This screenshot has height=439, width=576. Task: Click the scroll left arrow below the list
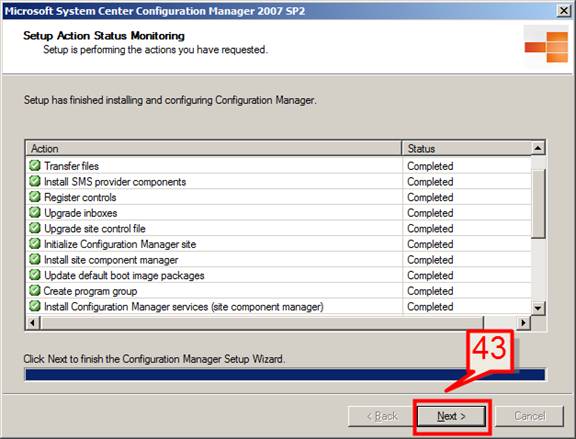[33, 323]
